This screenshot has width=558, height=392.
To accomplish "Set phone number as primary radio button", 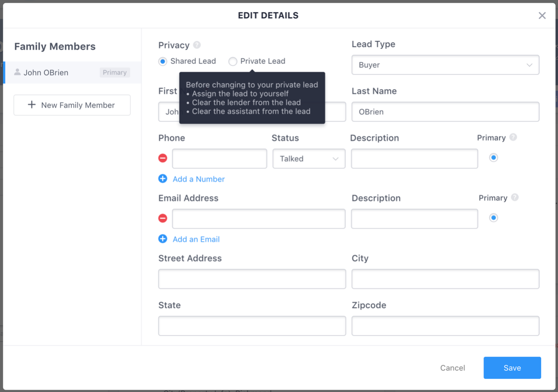I will tap(493, 158).
